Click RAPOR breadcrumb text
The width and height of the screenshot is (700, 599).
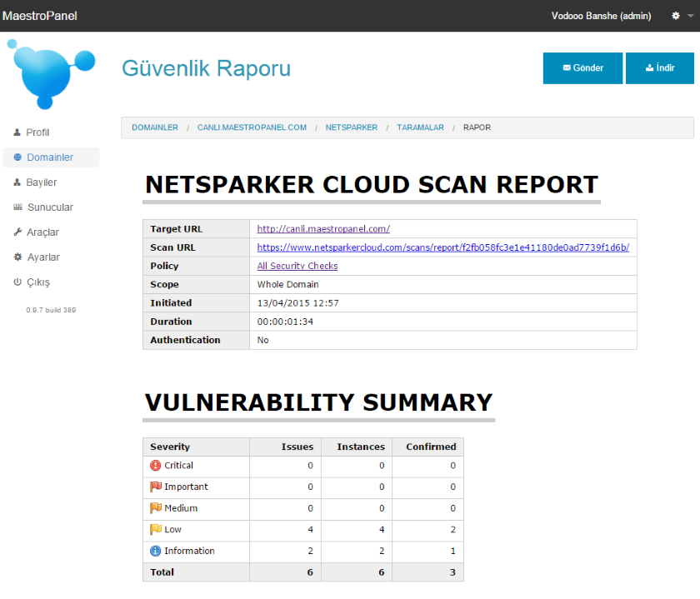pyautogui.click(x=477, y=127)
